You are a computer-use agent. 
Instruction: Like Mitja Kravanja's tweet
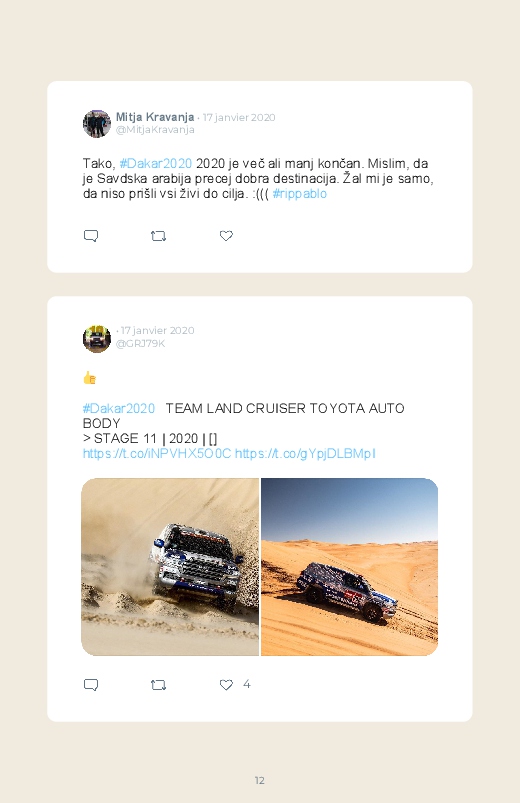(x=226, y=236)
